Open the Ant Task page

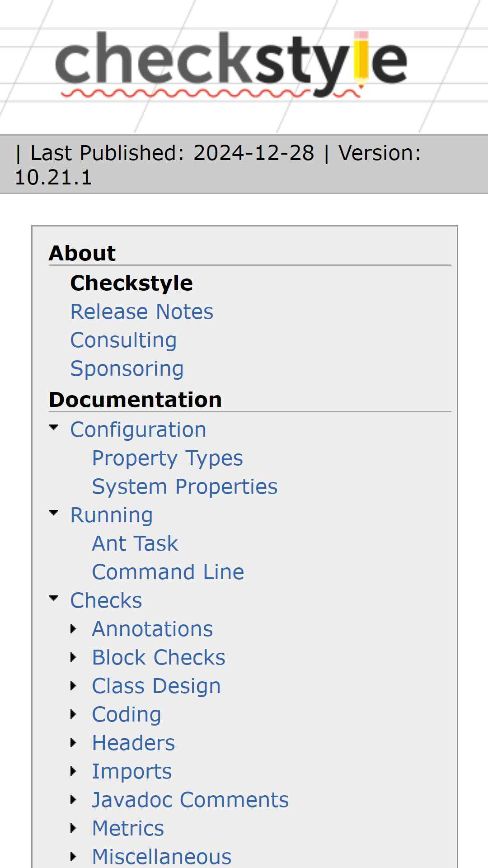(x=135, y=543)
